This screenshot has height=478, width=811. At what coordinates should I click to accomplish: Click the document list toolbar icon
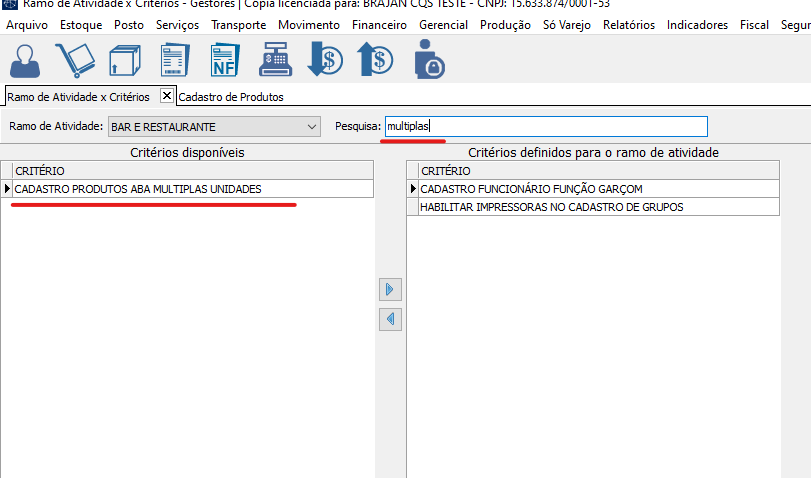coord(175,61)
